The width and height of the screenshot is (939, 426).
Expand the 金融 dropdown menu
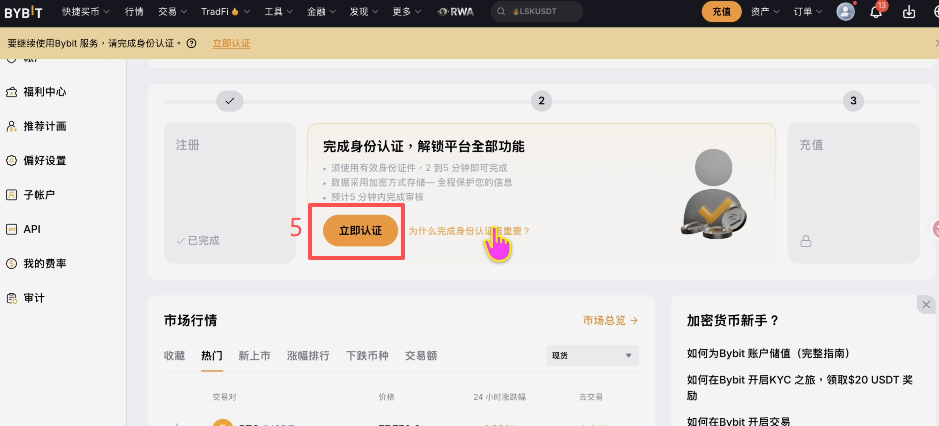tap(322, 11)
